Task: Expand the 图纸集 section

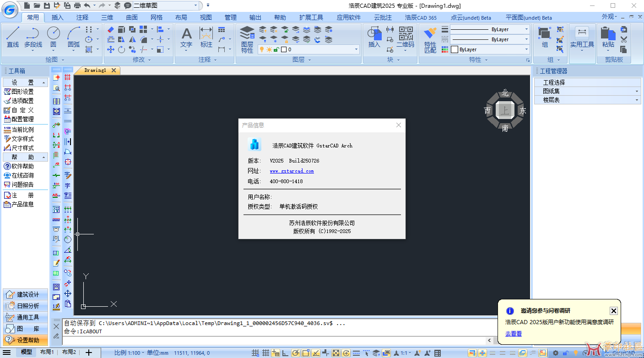Action: [x=588, y=91]
